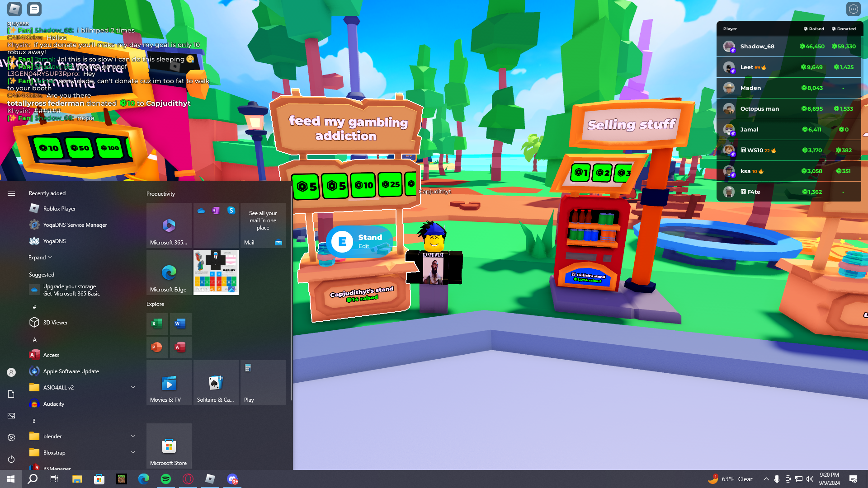Select Audacity in the app list
This screenshot has height=488, width=868.
[x=53, y=404]
